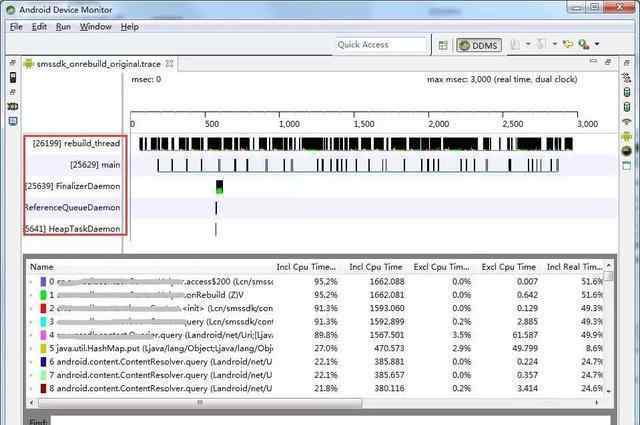Switch to the DDMS perspective button

[x=479, y=45]
